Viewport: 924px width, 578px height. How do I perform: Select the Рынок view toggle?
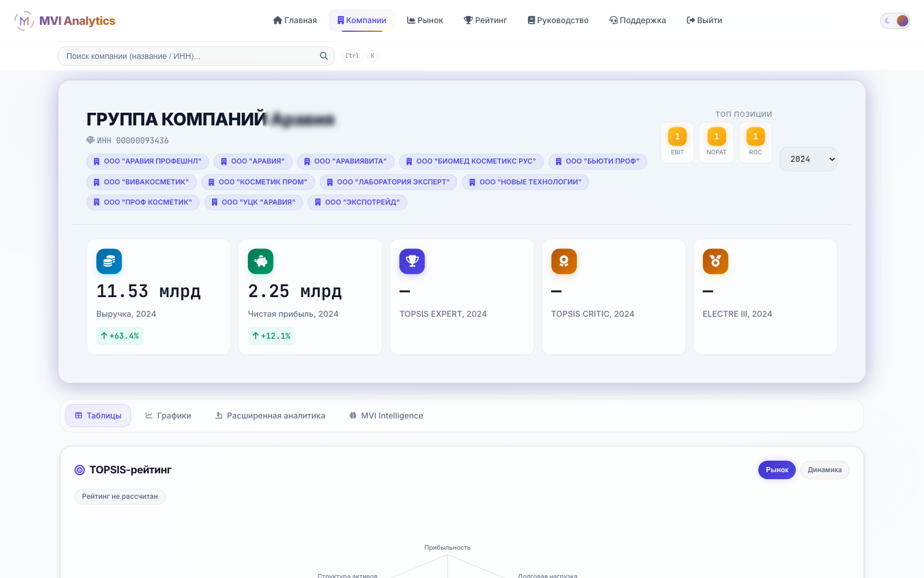point(777,470)
